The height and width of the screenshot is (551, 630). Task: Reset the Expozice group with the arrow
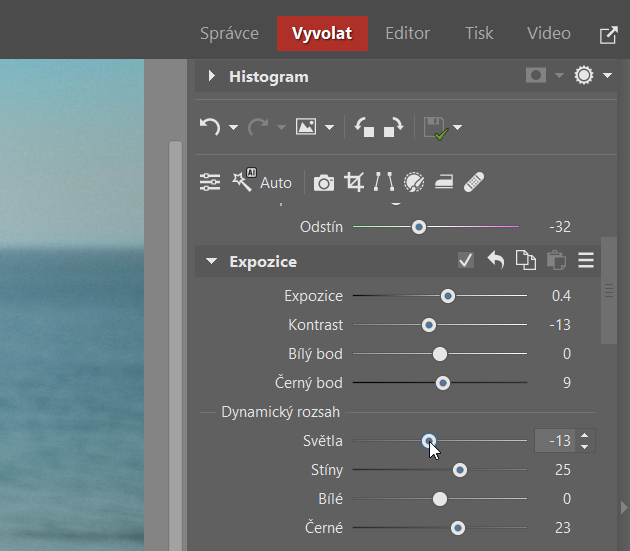tap(495, 261)
